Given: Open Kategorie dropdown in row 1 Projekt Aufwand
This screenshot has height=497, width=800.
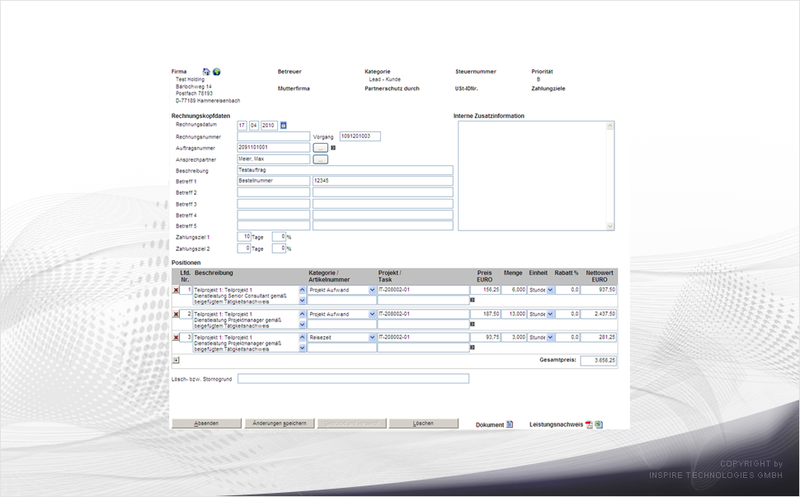Looking at the screenshot, I should (372, 290).
